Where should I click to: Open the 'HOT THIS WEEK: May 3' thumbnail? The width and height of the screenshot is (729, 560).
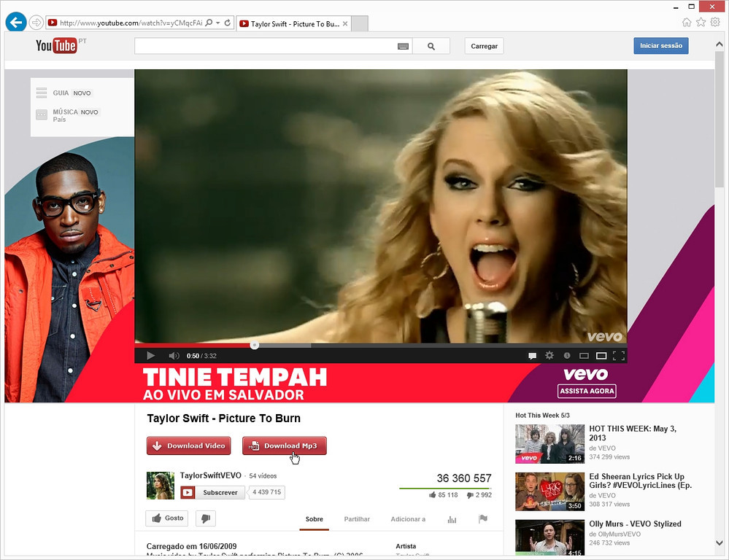click(x=549, y=443)
